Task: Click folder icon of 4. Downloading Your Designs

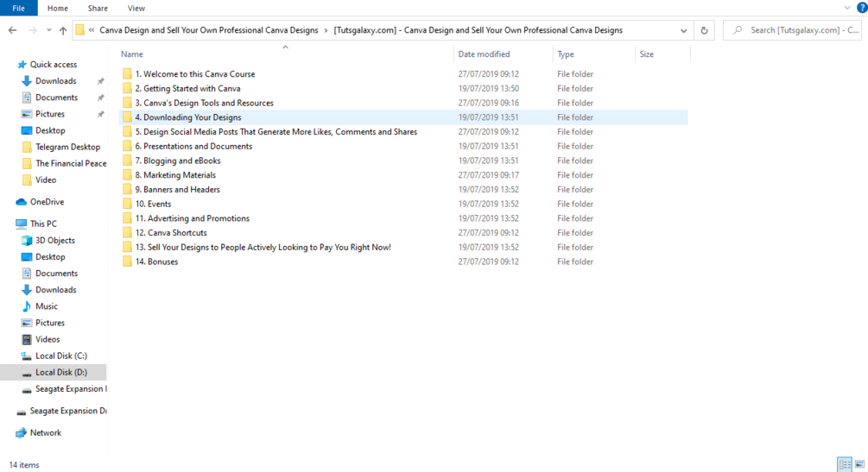Action: pyautogui.click(x=127, y=117)
